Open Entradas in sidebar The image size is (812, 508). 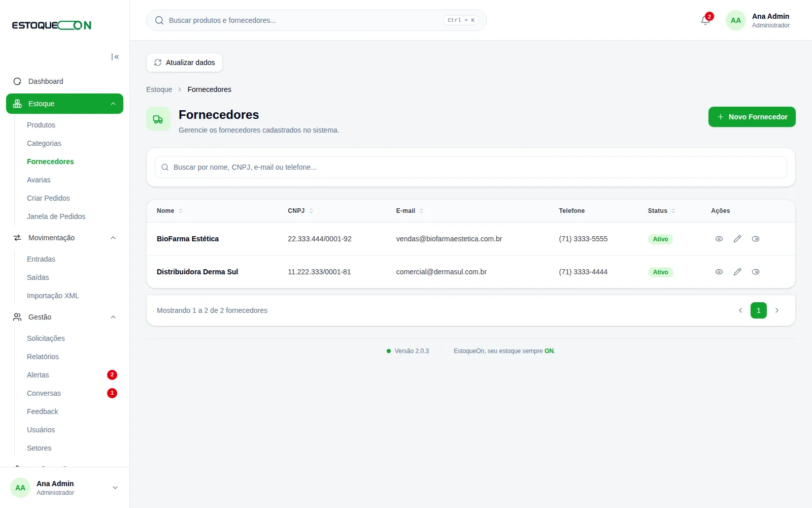[x=41, y=259]
